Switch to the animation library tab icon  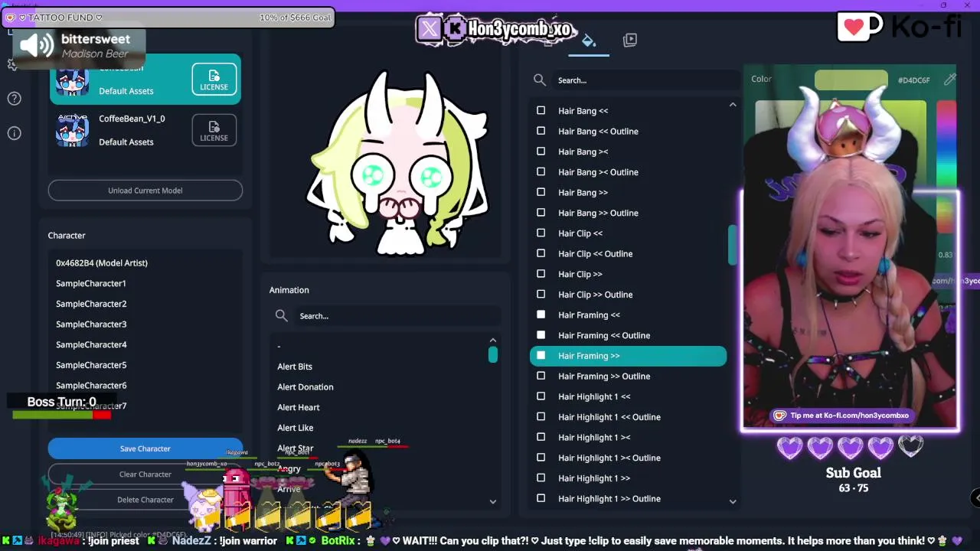[x=630, y=40]
